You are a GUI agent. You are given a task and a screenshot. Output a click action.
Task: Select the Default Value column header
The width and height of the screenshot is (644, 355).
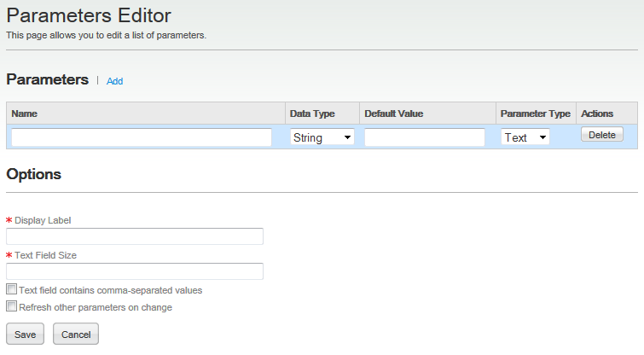(x=393, y=113)
